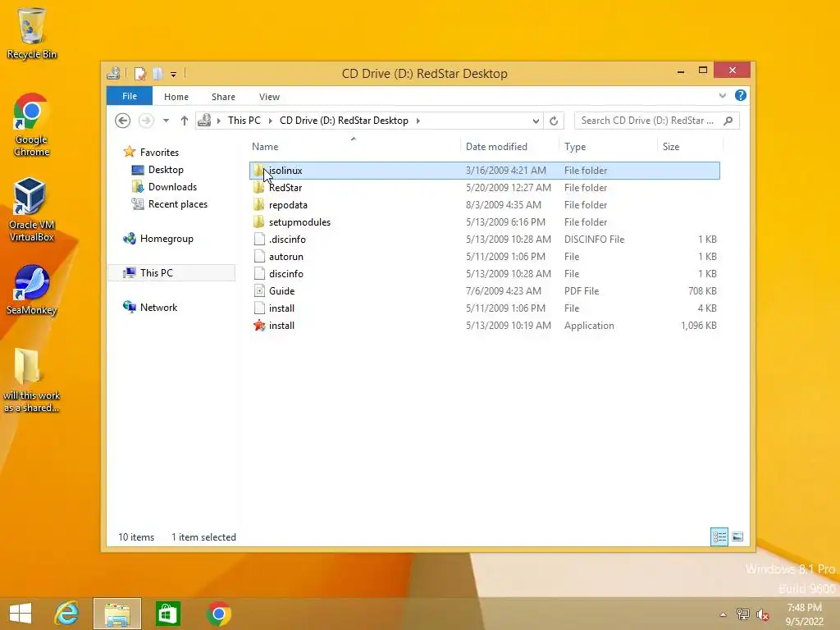Switch to the Home ribbon tab
840x630 pixels.
point(176,97)
